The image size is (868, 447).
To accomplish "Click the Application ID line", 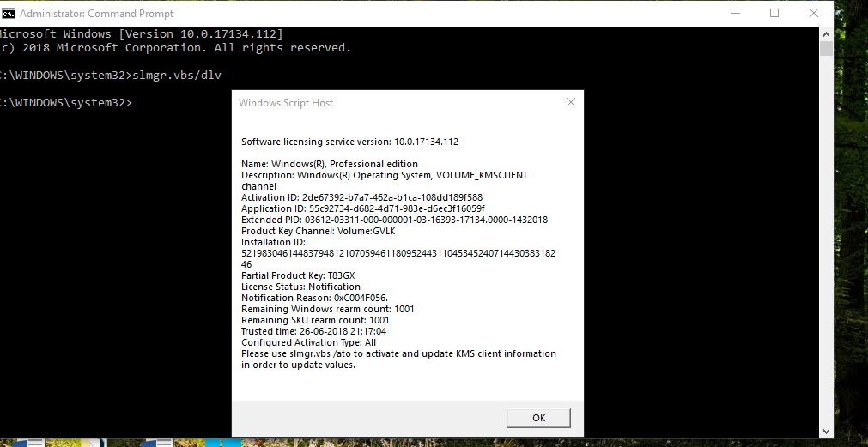I will point(363,208).
